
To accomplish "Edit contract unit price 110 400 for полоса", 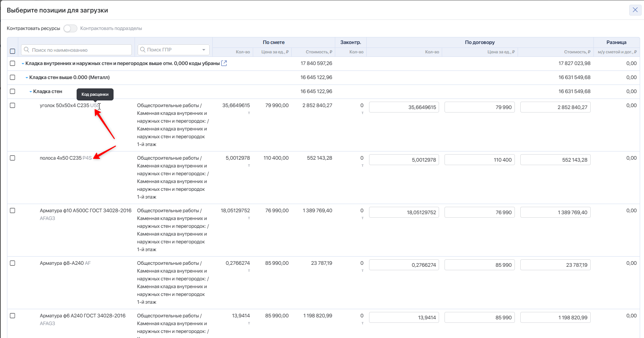I will 479,160.
